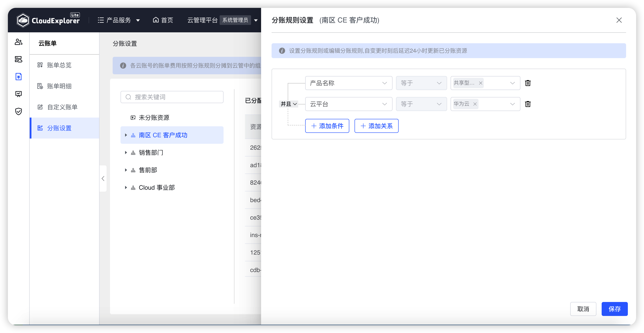Click the CloudExplorer Lite logo
644x333 pixels.
click(48, 20)
